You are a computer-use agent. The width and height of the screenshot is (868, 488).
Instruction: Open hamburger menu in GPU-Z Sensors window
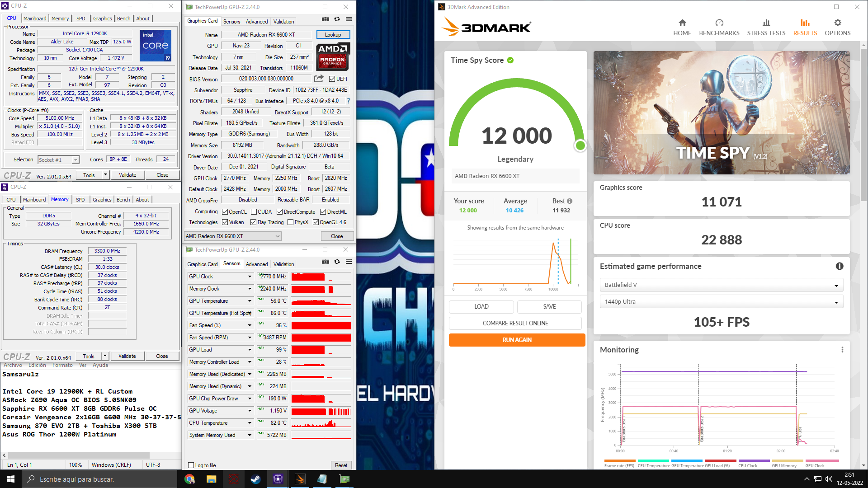tap(349, 262)
